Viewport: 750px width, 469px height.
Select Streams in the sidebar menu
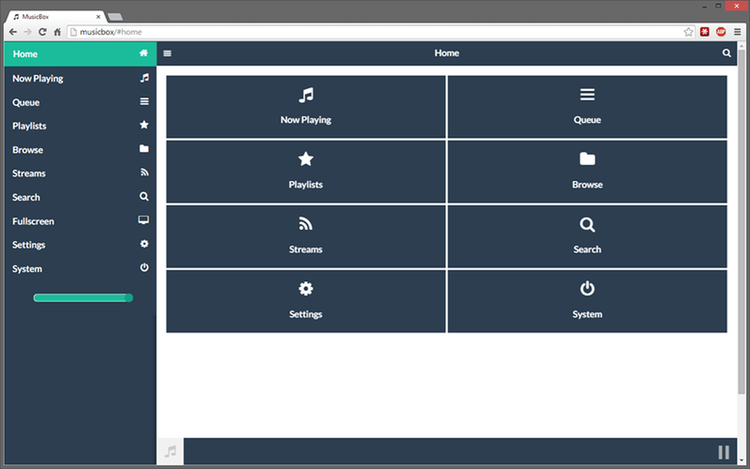[78, 173]
